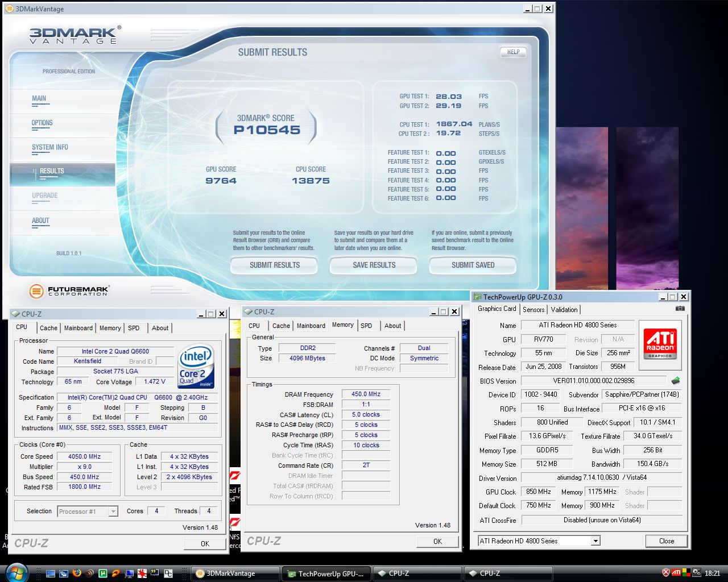Click the GPU Clock 850 MHz field
728x582 pixels.
pos(539,492)
